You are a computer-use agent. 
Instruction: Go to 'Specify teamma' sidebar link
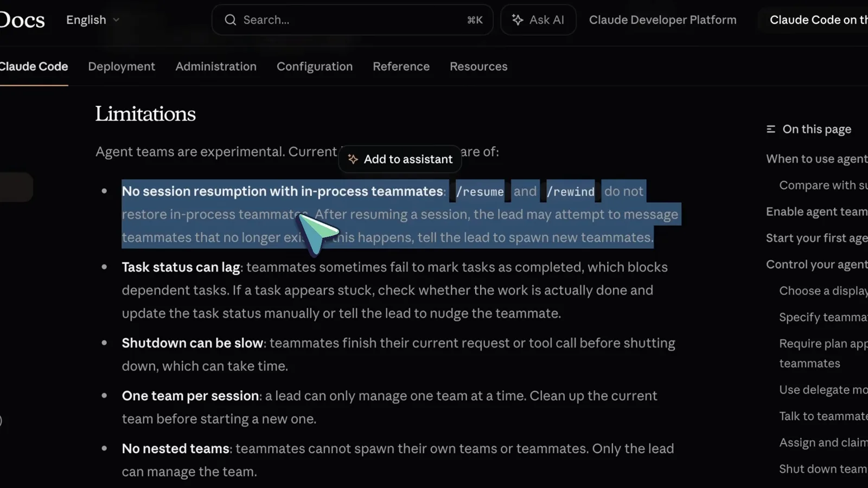point(824,317)
